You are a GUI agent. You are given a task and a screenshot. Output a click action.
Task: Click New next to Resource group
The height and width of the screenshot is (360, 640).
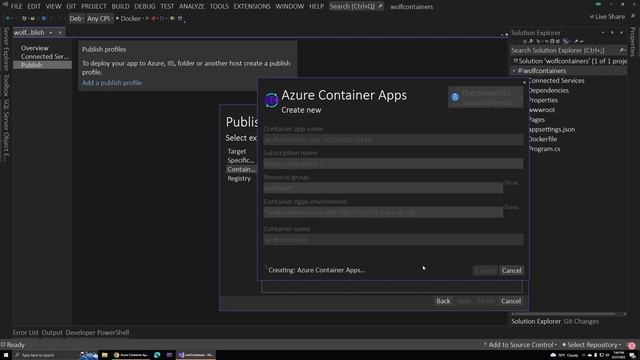pyautogui.click(x=513, y=183)
